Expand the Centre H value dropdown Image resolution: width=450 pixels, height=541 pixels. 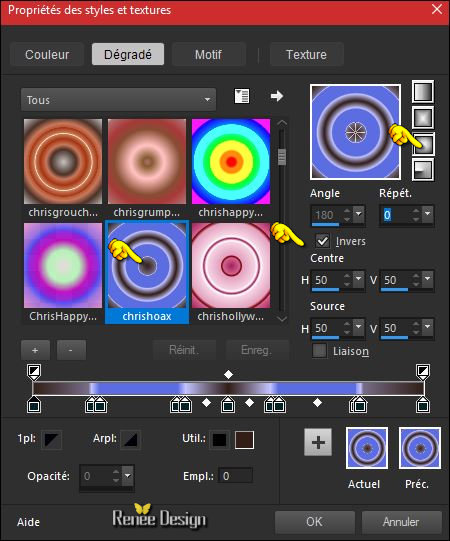(359, 279)
